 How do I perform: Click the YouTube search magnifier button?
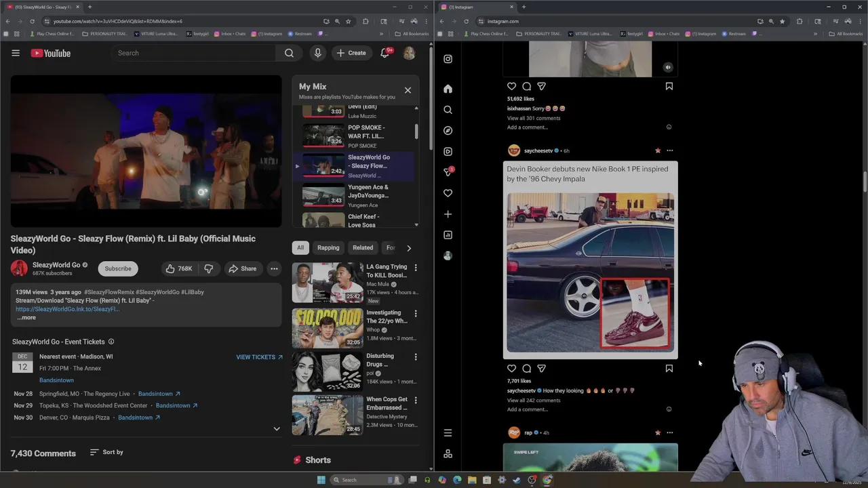289,53
